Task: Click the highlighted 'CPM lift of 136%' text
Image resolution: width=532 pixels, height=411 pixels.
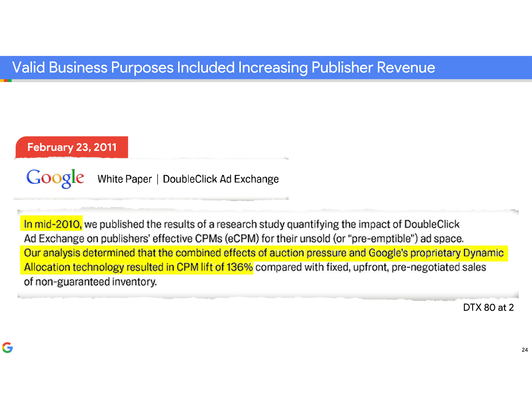Action: 215,267
